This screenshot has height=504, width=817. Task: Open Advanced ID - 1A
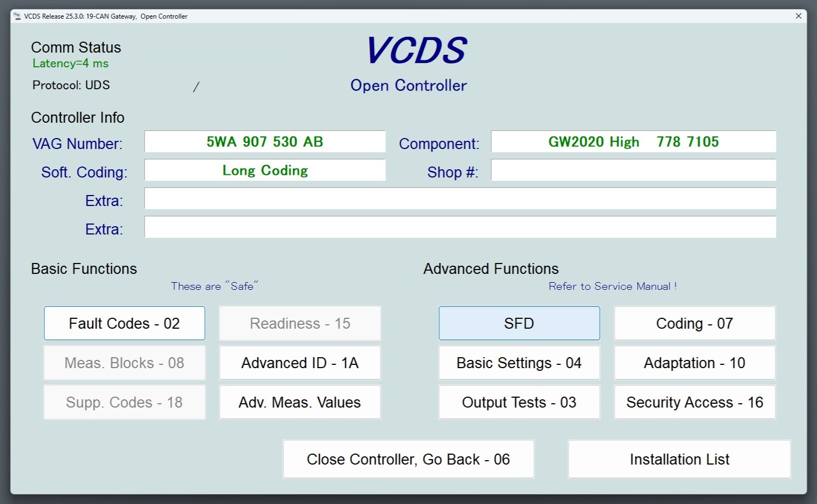coord(300,363)
